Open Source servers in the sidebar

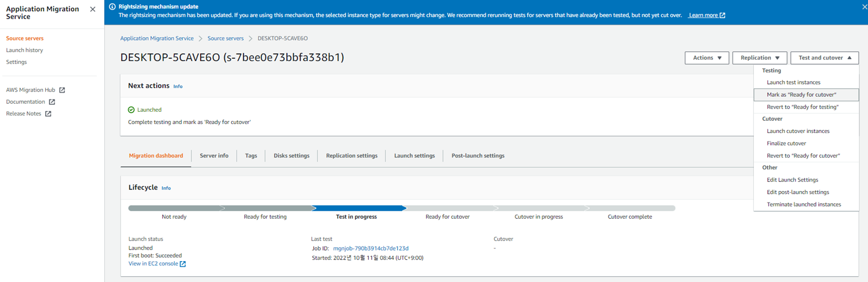pos(25,38)
